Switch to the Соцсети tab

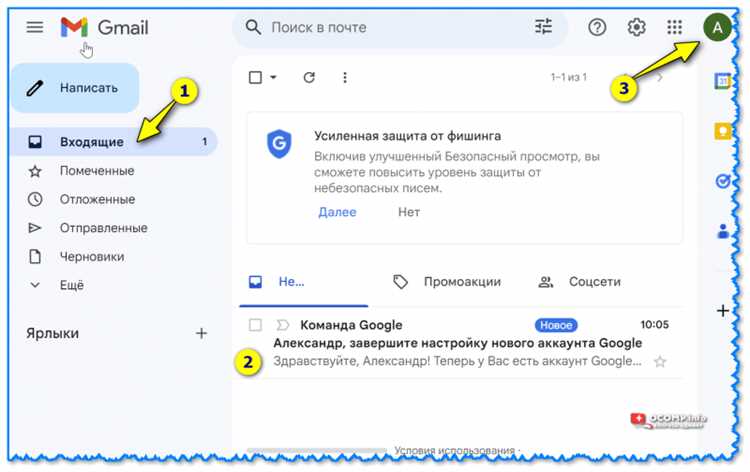(579, 282)
